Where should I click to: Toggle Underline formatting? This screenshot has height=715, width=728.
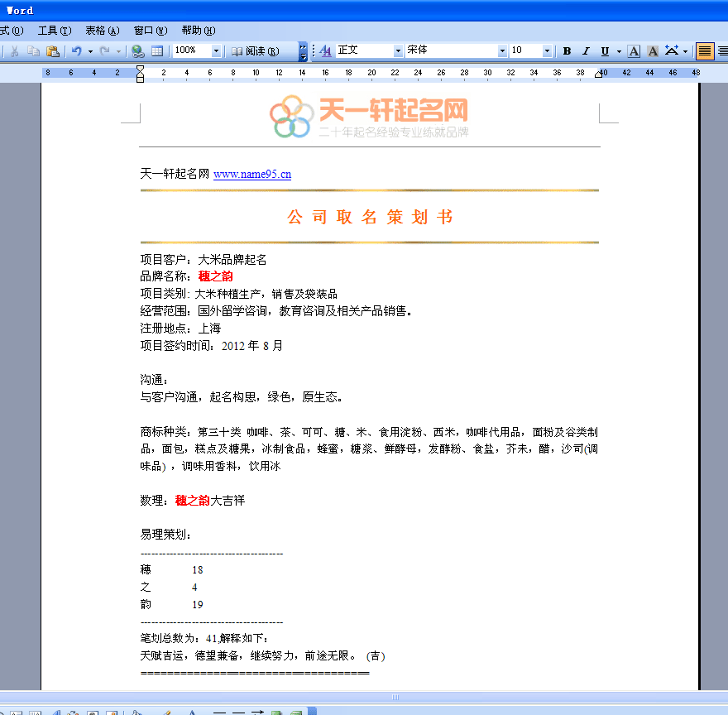pos(605,51)
